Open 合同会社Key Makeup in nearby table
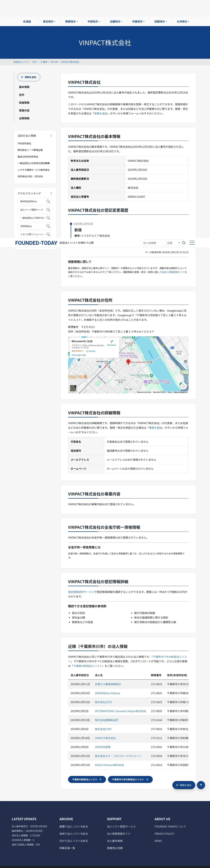This screenshot has width=210, height=868. pyautogui.click(x=107, y=693)
